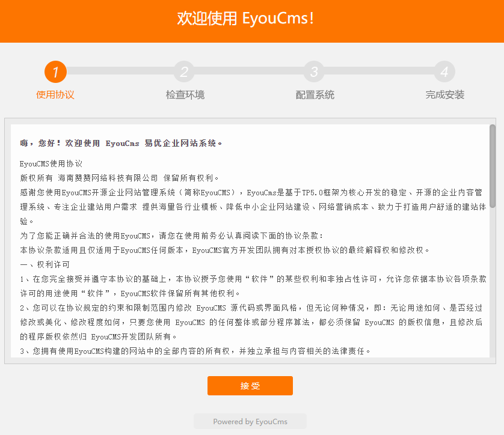The height and width of the screenshot is (435, 504).
Task: Click the line starting 为了您能正确并合法的使用EyouCMS
Action: click(171, 236)
